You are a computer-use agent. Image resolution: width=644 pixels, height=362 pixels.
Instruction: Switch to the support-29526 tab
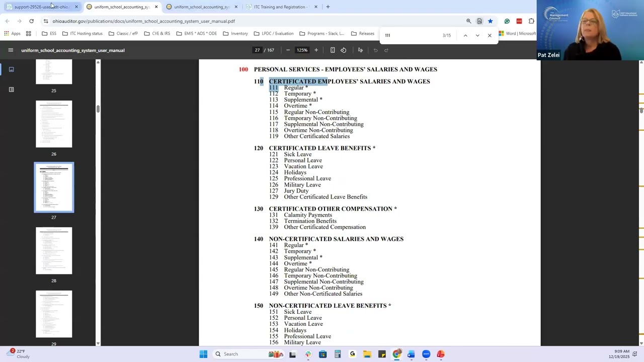click(41, 7)
